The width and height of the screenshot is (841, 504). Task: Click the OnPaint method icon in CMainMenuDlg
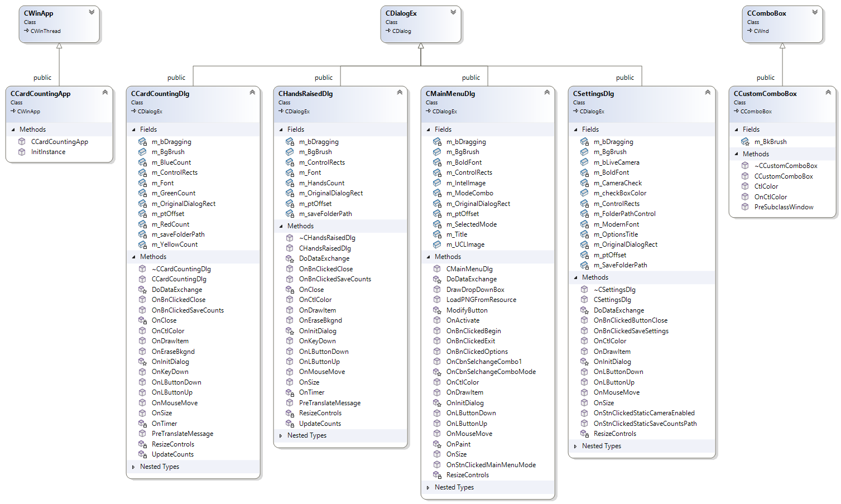click(x=436, y=444)
